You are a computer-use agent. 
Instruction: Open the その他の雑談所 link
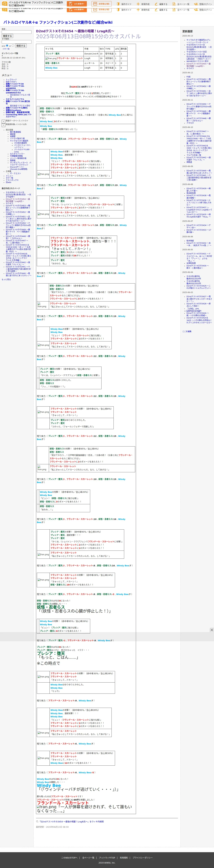[21, 143]
